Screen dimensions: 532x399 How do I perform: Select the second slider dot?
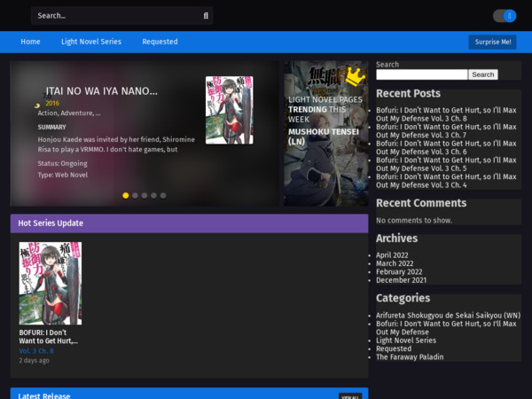pyautogui.click(x=135, y=195)
